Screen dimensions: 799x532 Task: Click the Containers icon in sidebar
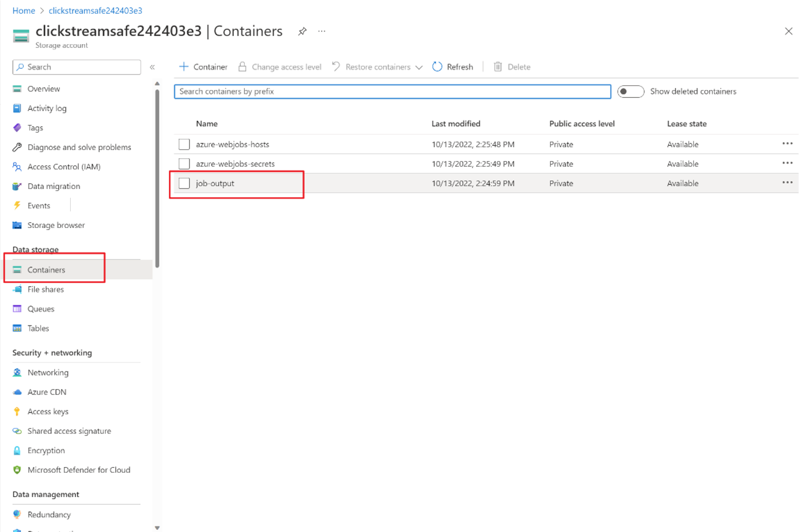[17, 270]
